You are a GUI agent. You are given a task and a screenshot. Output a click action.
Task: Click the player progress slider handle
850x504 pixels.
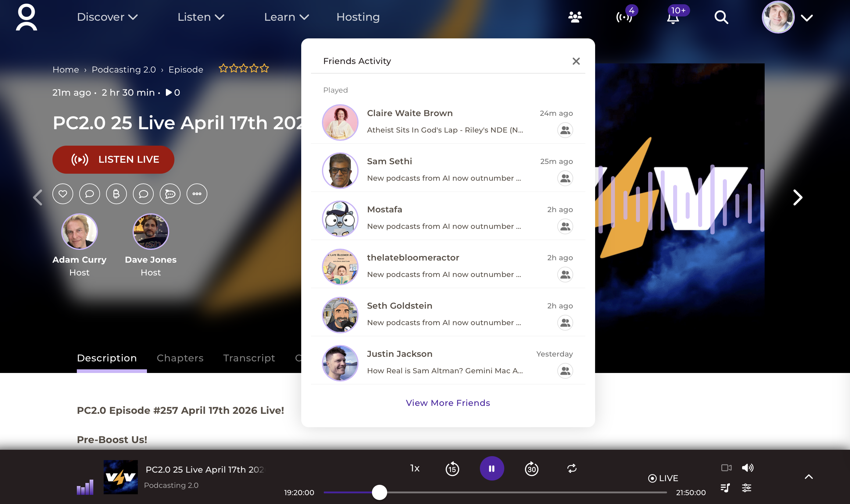pos(380,492)
